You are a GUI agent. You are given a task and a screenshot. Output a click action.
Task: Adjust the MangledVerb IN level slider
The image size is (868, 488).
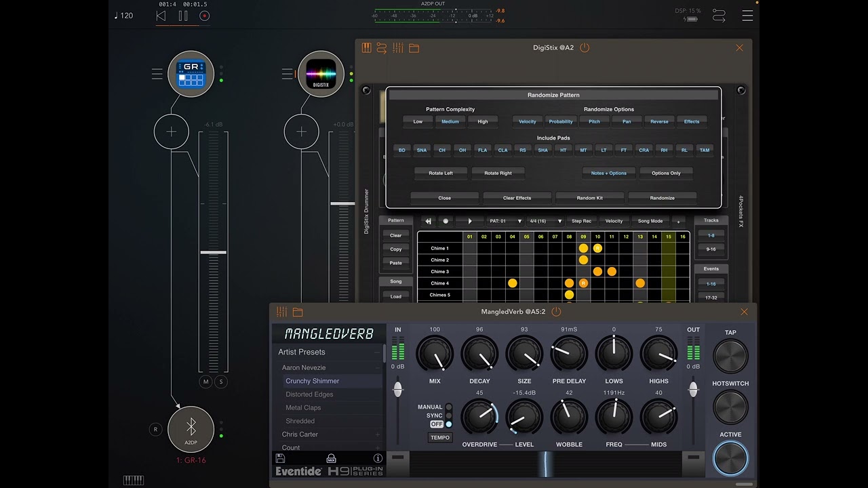[398, 390]
